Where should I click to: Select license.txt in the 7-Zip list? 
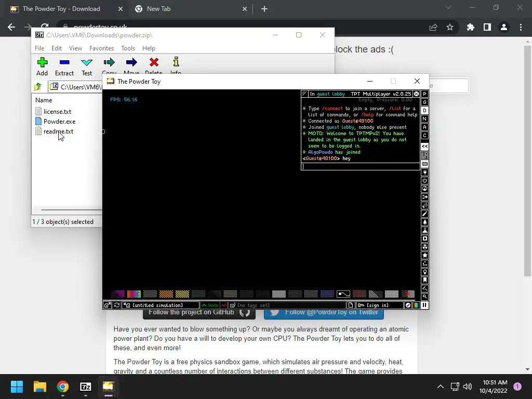pyautogui.click(x=57, y=112)
